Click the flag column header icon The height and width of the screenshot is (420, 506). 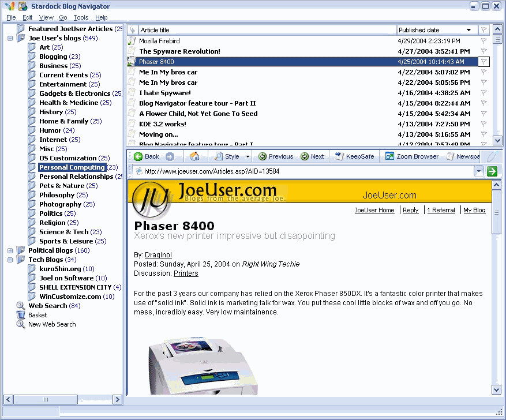tap(483, 30)
